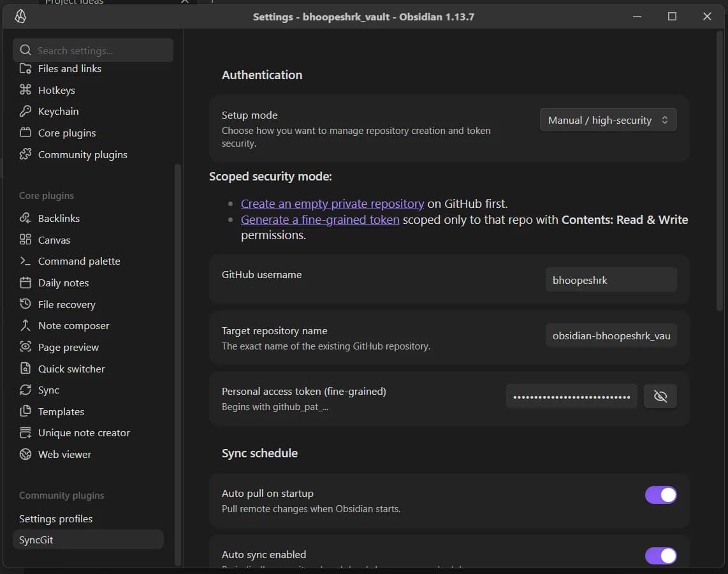Focus the Search settings field
The image size is (728, 574).
93,50
